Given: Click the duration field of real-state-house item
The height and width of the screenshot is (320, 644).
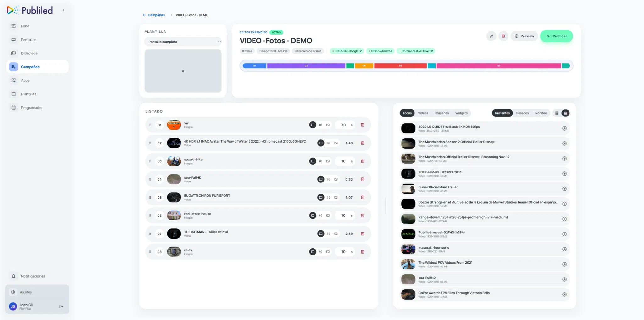Looking at the screenshot, I should click(345, 216).
